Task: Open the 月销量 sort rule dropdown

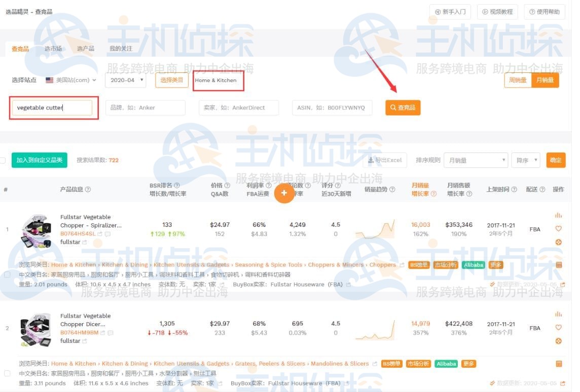Action: tap(476, 161)
